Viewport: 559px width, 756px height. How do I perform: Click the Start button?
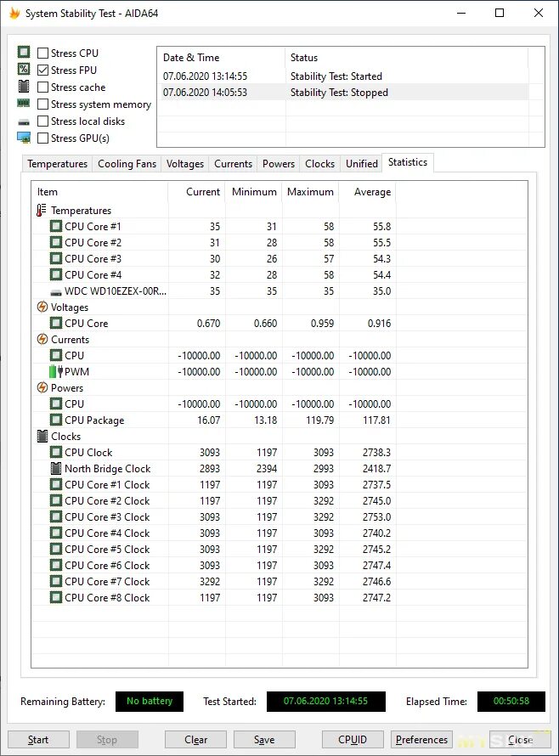pos(38,740)
